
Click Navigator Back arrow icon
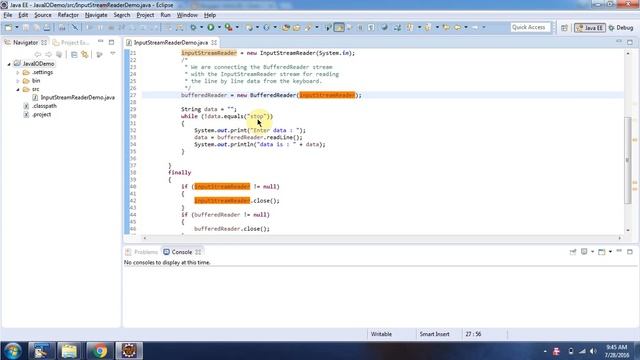38,54
